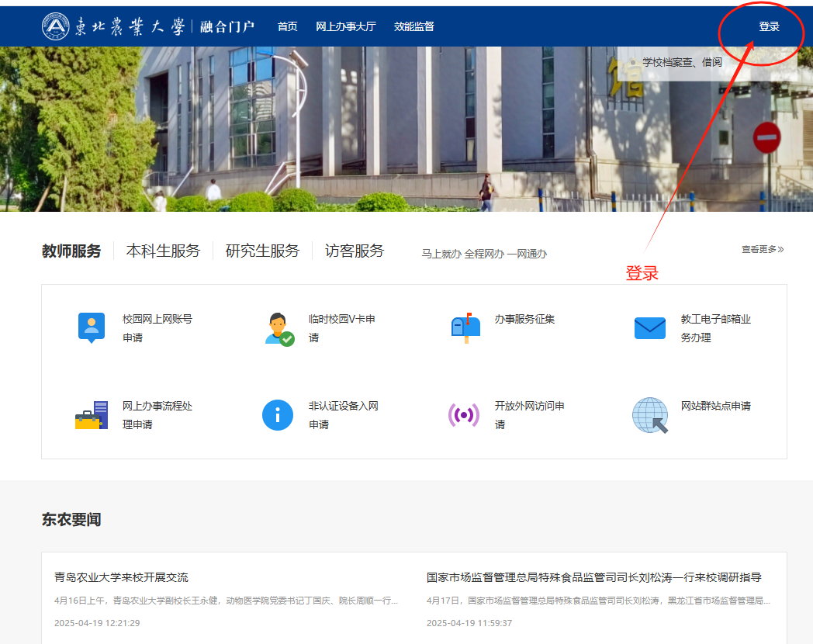Click the 学校档案查查、借阅 banner notice
Viewport: 813px width, 644px height.
coord(682,62)
